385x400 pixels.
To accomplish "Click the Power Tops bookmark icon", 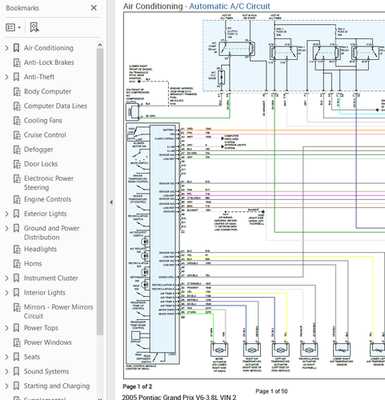I will tap(16, 328).
